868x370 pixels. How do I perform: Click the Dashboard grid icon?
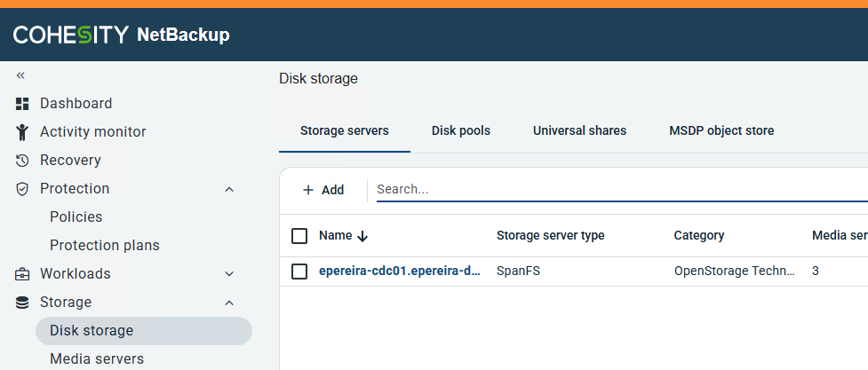(x=23, y=104)
